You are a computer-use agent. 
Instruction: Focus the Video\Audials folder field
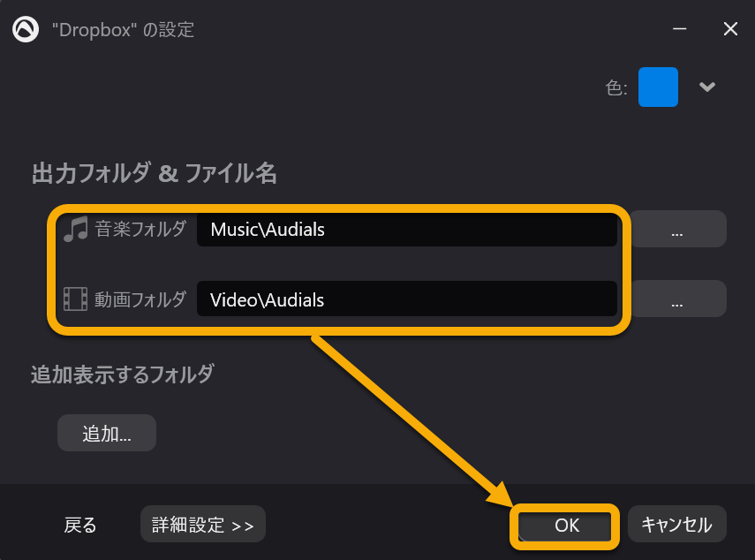click(x=407, y=299)
